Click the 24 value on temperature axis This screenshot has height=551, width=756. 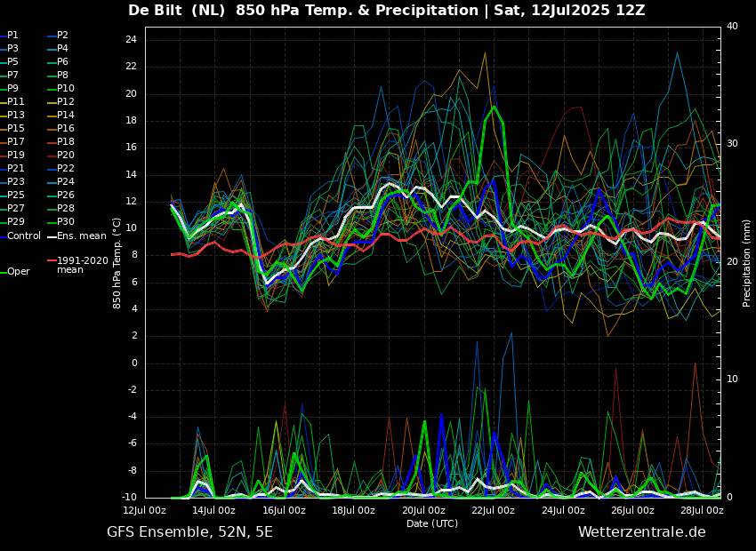(130, 40)
